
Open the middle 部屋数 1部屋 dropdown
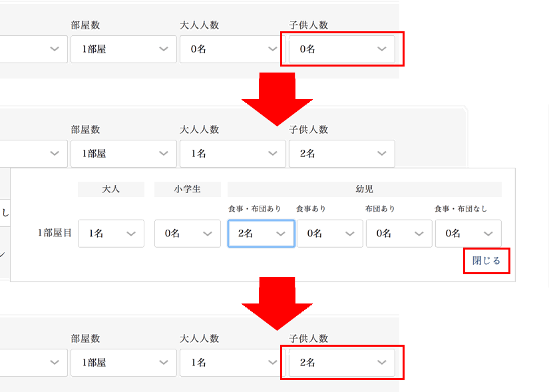coord(124,154)
